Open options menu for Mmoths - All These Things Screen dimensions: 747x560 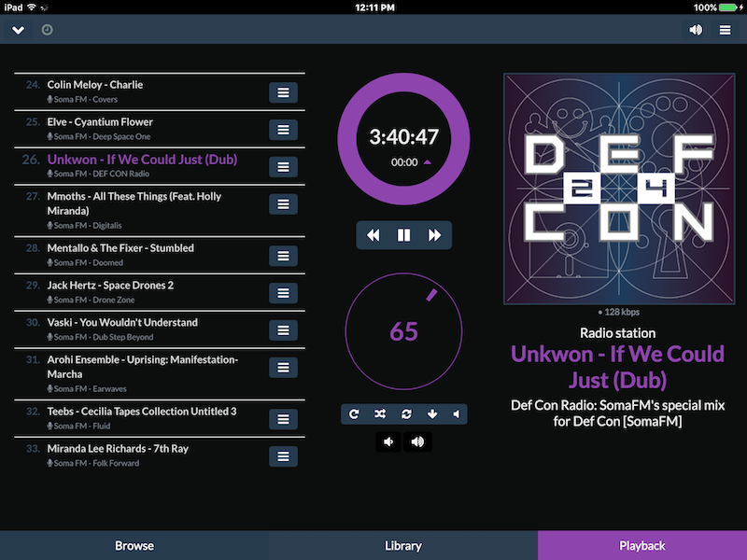(x=283, y=204)
